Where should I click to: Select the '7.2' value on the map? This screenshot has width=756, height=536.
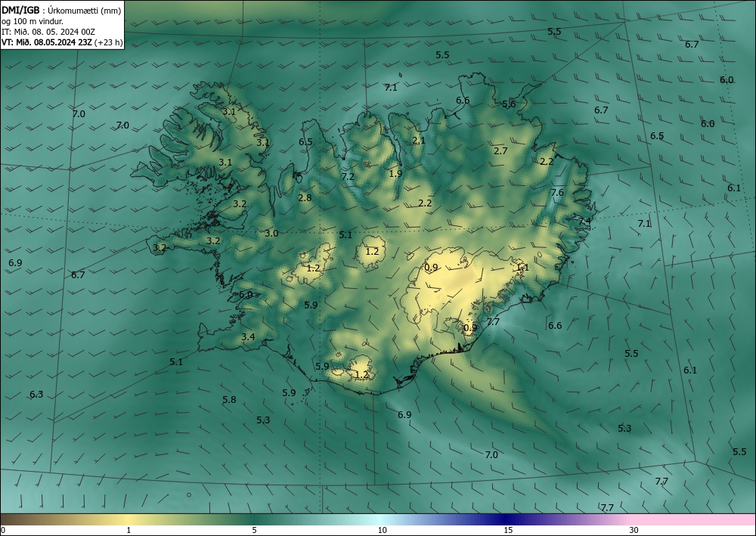348,177
